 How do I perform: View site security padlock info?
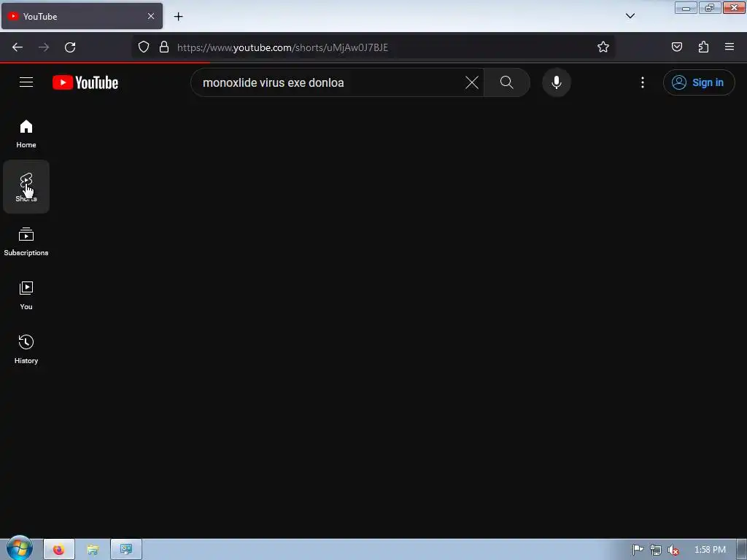click(164, 47)
